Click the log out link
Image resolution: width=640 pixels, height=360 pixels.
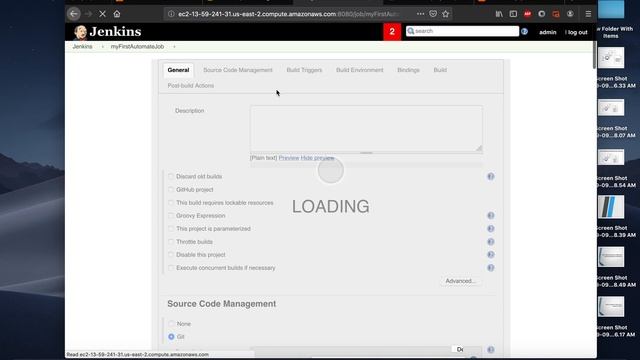click(x=577, y=32)
